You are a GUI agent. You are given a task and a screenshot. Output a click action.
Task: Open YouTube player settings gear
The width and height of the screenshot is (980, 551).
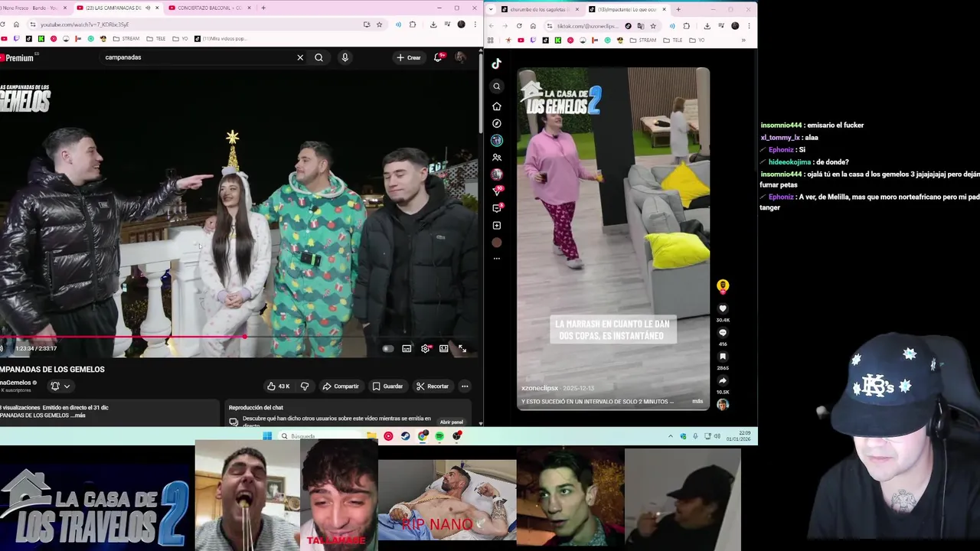(x=425, y=349)
